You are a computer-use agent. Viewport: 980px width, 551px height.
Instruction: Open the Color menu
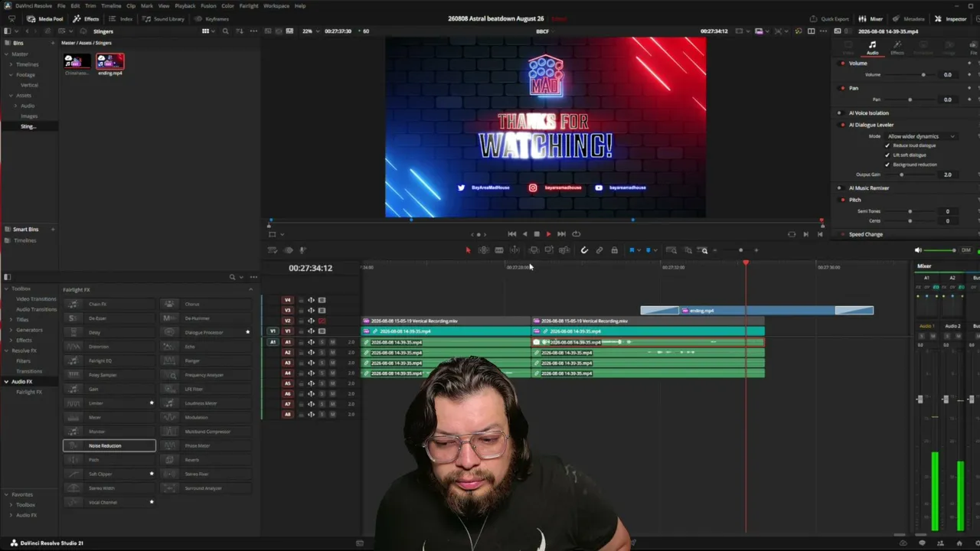tap(227, 6)
